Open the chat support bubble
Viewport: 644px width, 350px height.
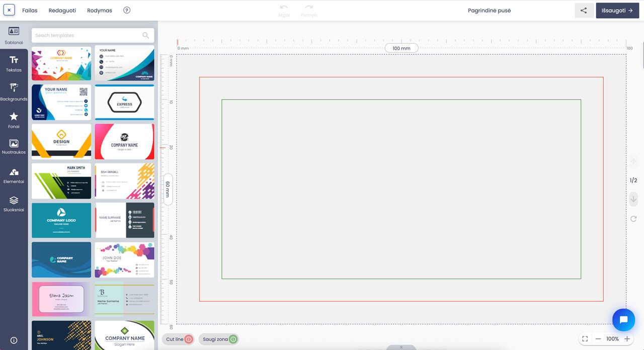(623, 320)
